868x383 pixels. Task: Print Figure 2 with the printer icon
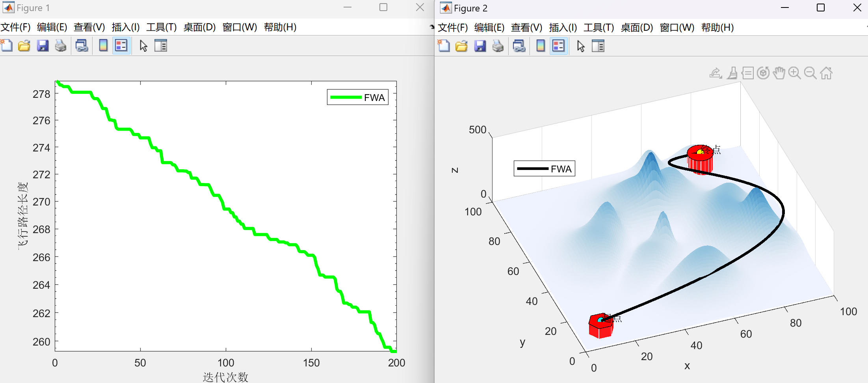point(498,46)
